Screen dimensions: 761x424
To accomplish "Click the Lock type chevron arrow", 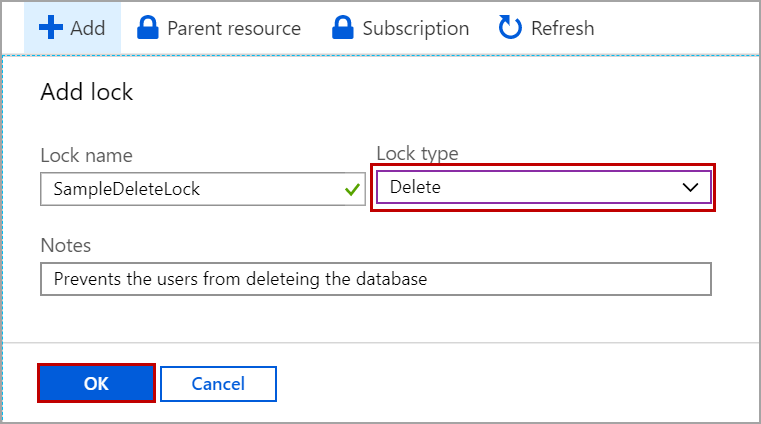I will [x=690, y=187].
